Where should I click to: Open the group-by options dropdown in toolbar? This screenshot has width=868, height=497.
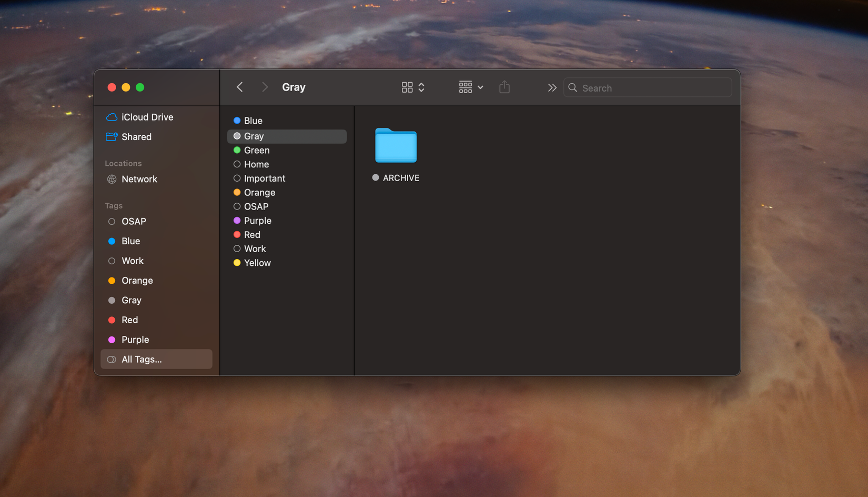click(x=471, y=87)
